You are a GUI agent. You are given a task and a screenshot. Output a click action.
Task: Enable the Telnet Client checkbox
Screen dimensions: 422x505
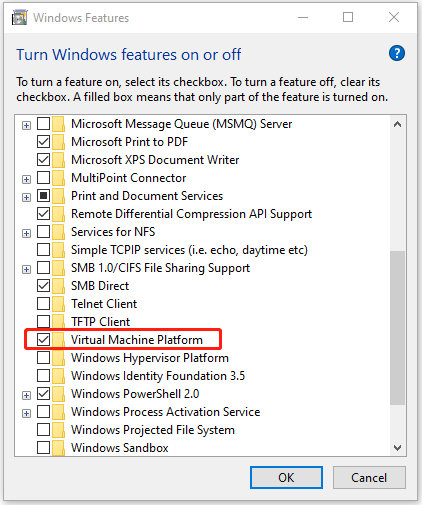click(x=43, y=304)
